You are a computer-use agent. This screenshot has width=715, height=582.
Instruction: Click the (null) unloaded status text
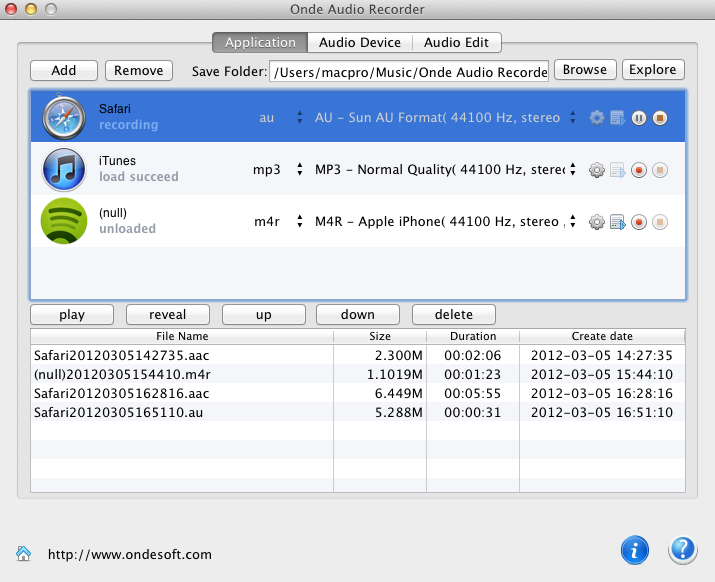[128, 229]
